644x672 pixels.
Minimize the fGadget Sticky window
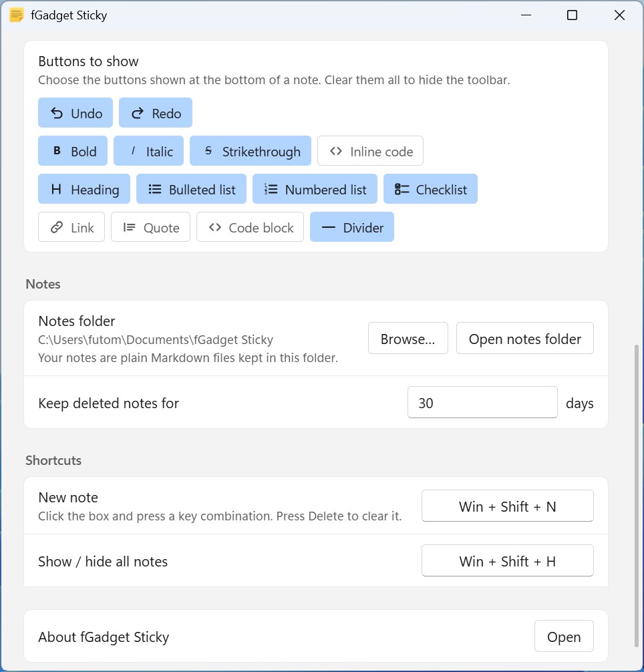526,15
